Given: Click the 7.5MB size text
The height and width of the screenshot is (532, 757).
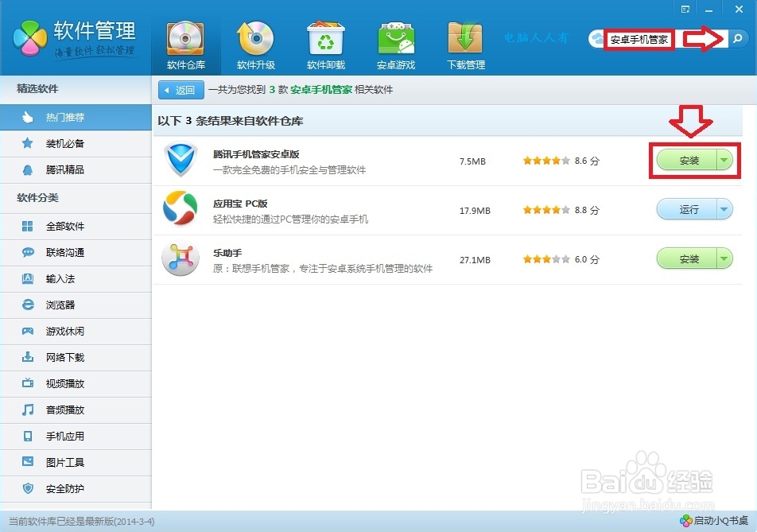Looking at the screenshot, I should [x=472, y=161].
